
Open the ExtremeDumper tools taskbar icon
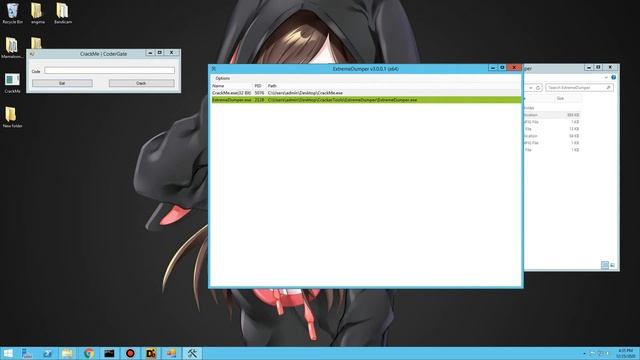point(192,353)
